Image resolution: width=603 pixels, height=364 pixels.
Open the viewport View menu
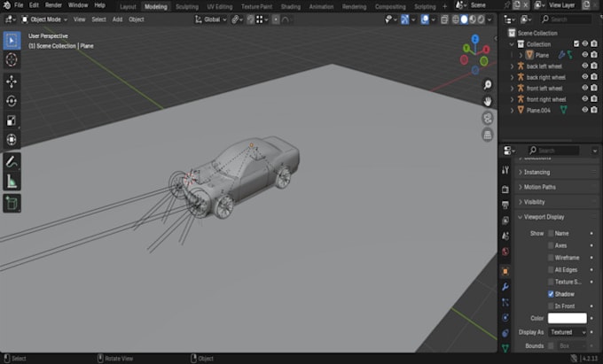click(x=79, y=19)
